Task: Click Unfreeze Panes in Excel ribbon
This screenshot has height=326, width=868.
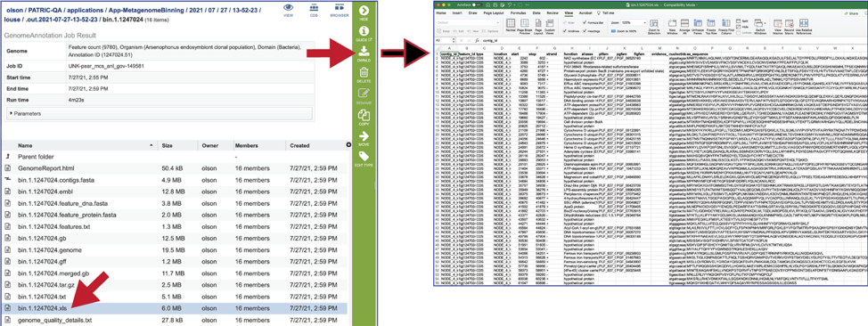Action: point(698,27)
